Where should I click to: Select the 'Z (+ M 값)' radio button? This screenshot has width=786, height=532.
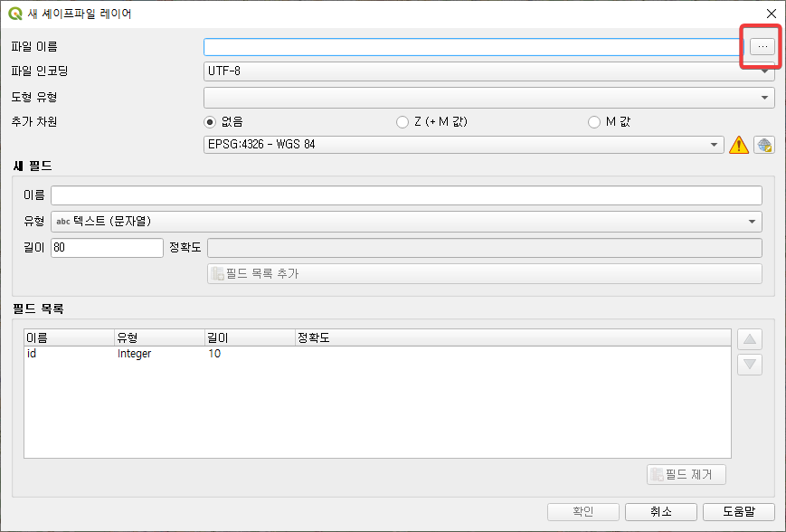402,122
